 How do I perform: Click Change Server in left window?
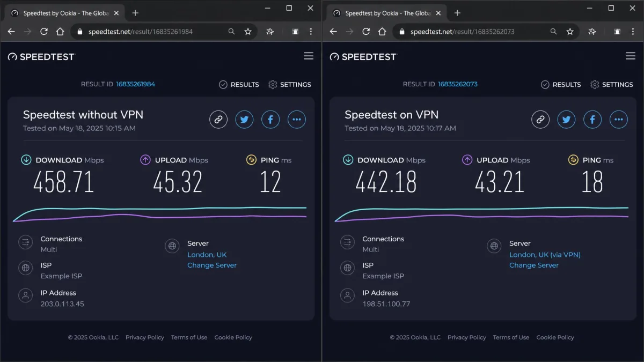(212, 265)
